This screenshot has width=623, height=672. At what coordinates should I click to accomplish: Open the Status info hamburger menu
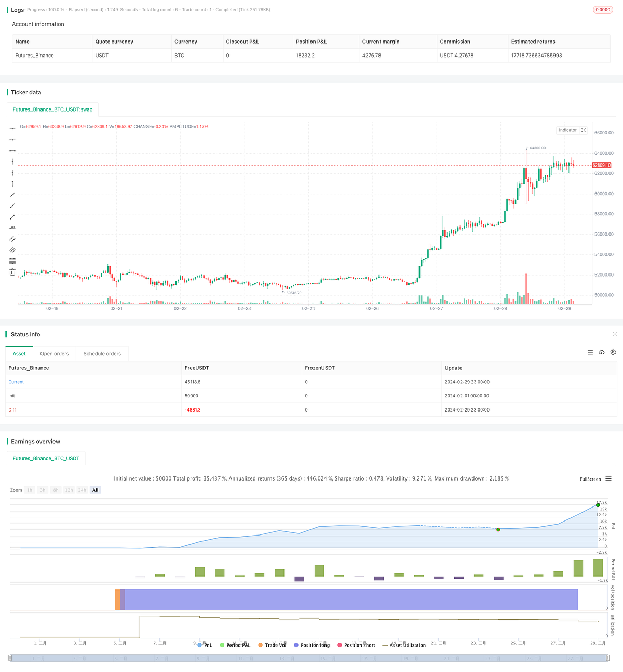[x=590, y=352]
